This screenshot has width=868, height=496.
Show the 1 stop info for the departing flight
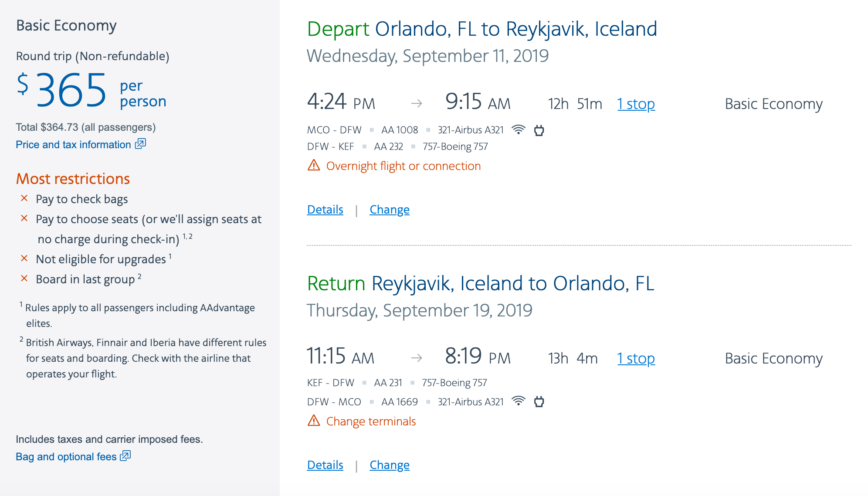pyautogui.click(x=636, y=104)
